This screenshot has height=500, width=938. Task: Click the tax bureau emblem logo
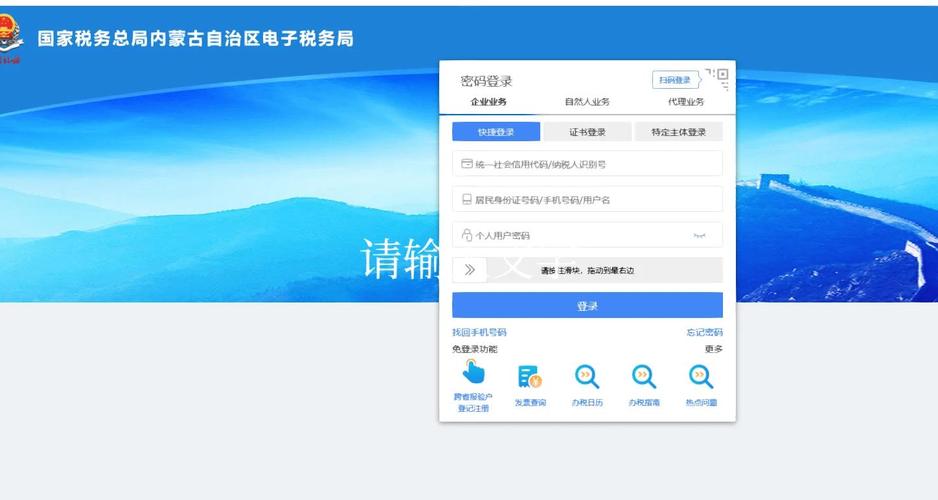pos(11,38)
